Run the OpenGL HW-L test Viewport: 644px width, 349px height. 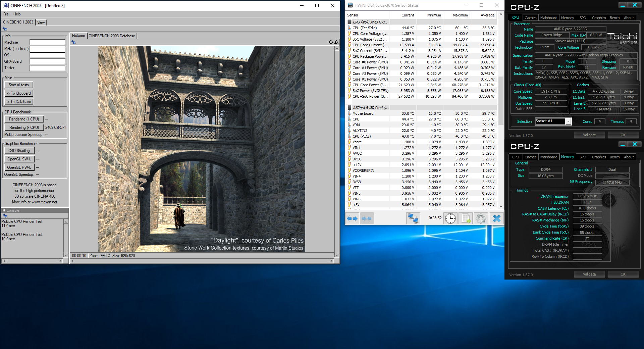point(19,167)
